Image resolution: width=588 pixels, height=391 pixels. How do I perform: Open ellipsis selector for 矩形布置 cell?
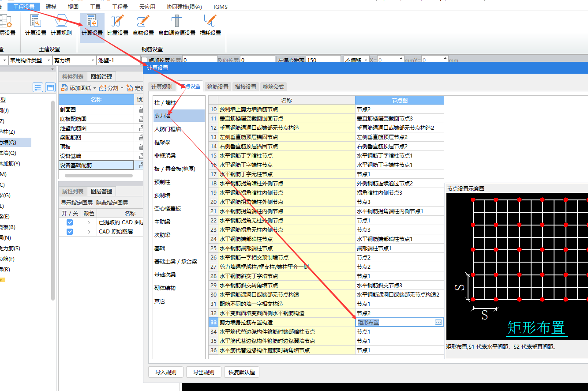pos(438,322)
